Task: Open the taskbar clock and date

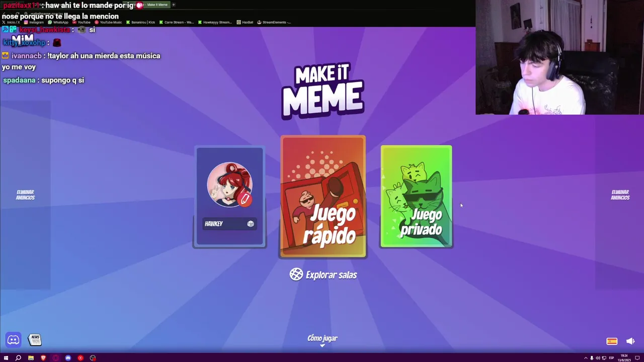Action: (624, 357)
